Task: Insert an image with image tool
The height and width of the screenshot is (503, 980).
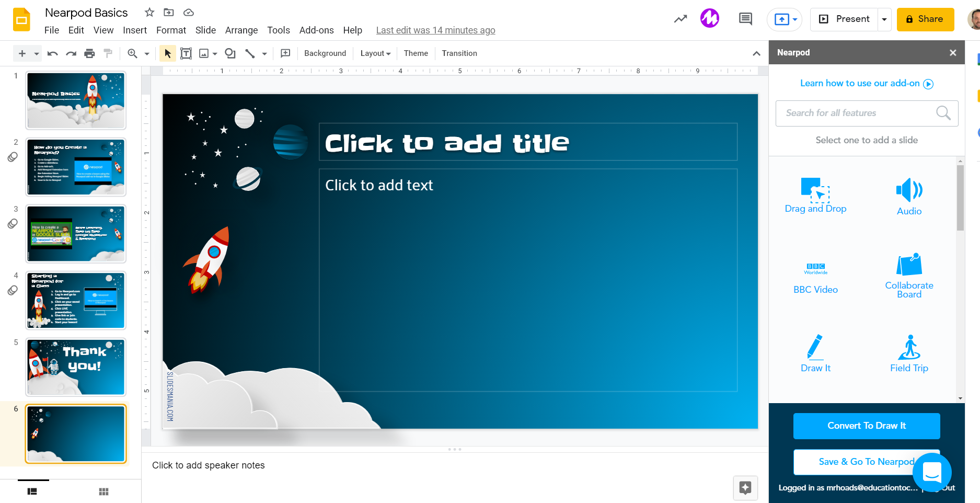Action: [x=204, y=53]
